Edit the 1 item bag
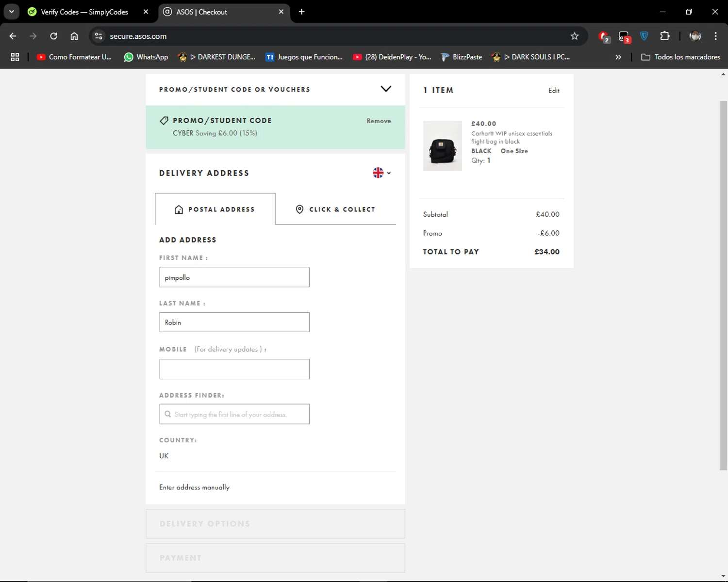This screenshot has width=728, height=582. [x=554, y=90]
